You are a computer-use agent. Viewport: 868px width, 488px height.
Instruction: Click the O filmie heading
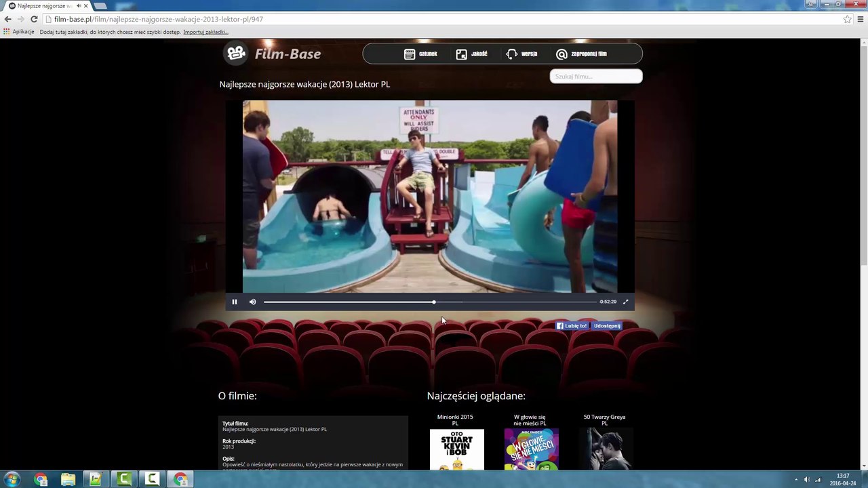point(237,396)
